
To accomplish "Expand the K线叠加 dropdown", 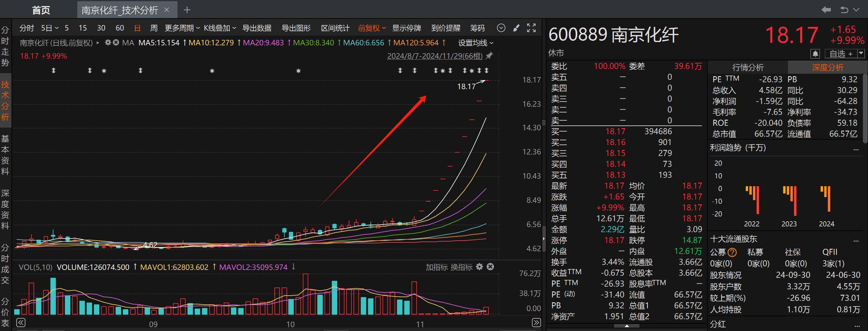I will 219,28.
